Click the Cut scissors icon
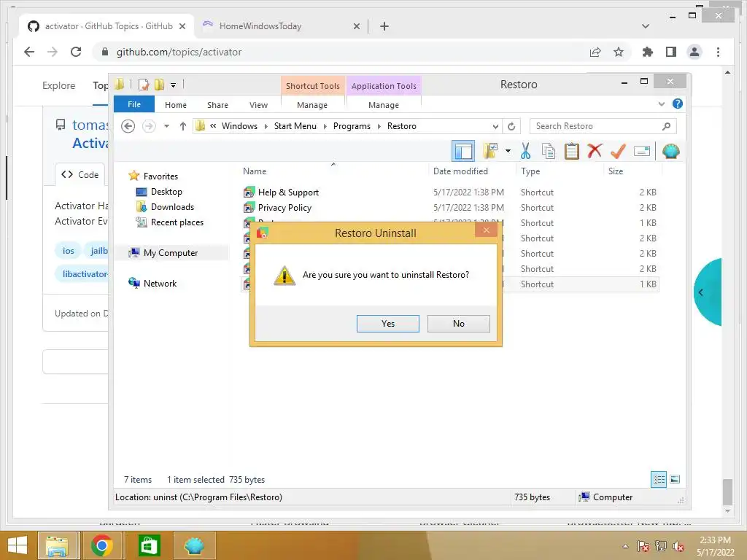 coord(525,151)
